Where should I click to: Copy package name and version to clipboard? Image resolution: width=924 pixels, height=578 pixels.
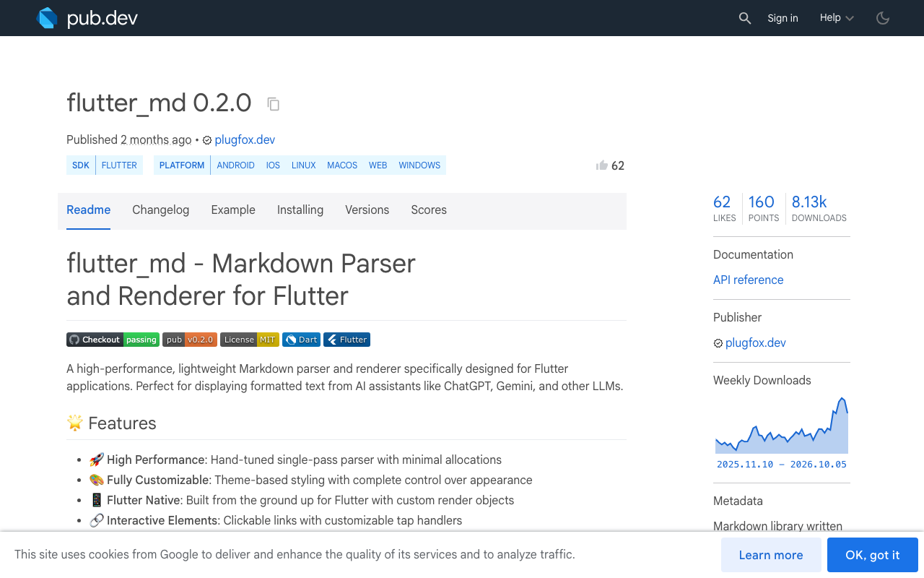point(273,104)
